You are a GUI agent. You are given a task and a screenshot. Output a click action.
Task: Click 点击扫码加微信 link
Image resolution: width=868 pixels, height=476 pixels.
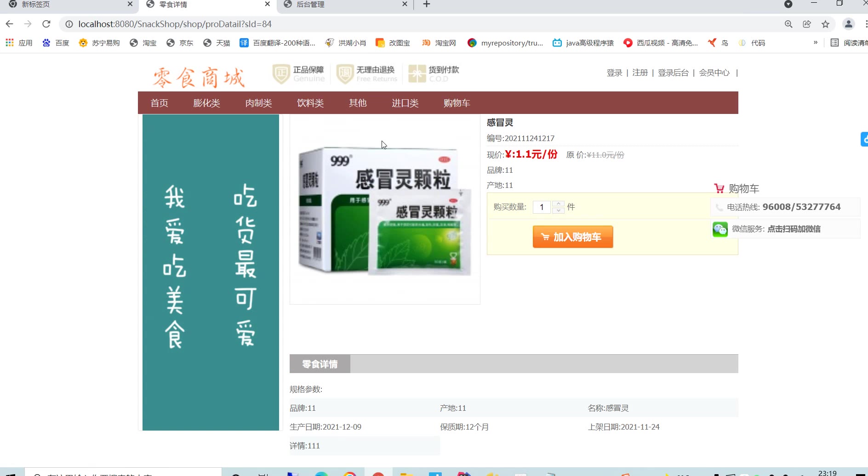pos(794,229)
